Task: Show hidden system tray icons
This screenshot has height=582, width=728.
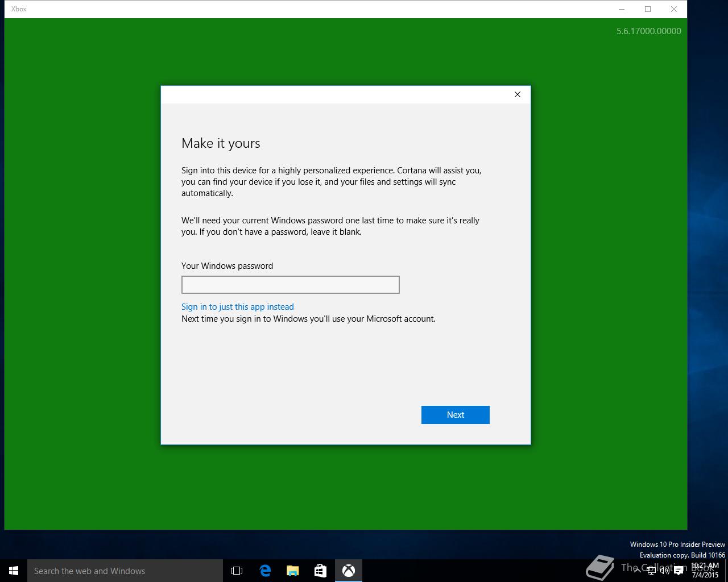Action: [638, 571]
